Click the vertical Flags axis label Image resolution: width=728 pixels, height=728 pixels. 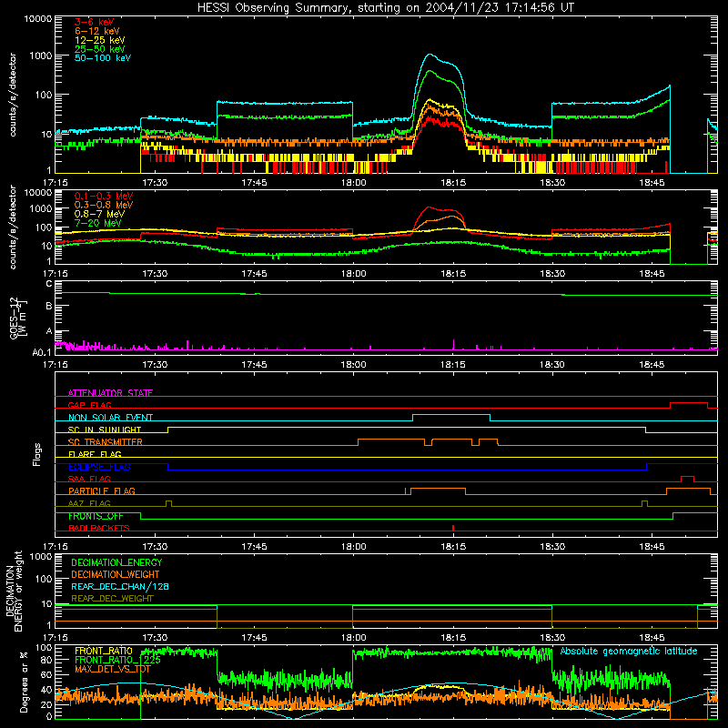37,455
